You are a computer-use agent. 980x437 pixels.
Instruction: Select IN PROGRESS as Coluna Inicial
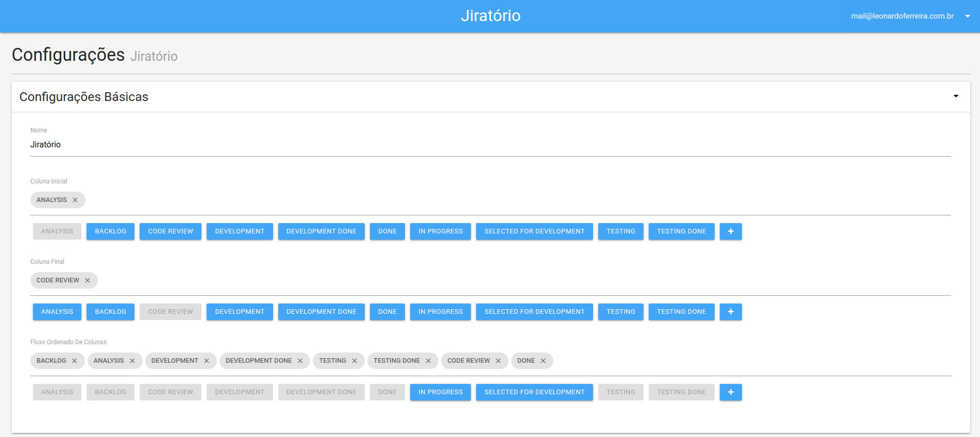point(441,231)
